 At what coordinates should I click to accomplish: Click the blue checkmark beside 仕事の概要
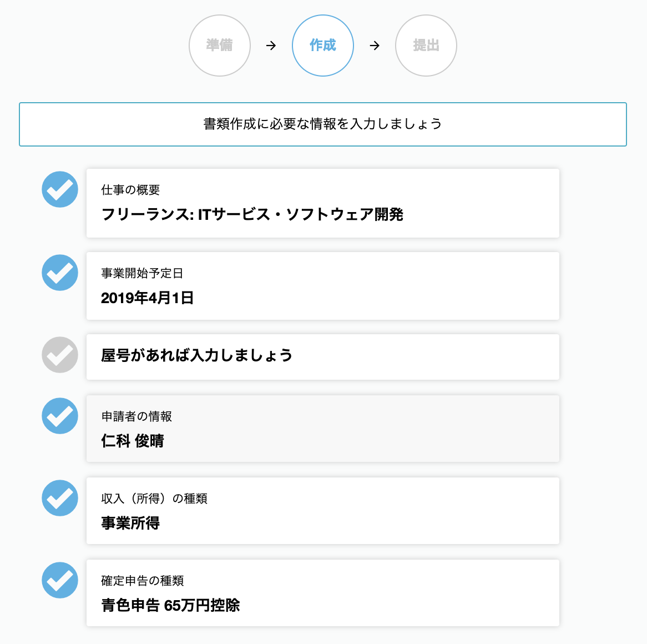pos(59,189)
